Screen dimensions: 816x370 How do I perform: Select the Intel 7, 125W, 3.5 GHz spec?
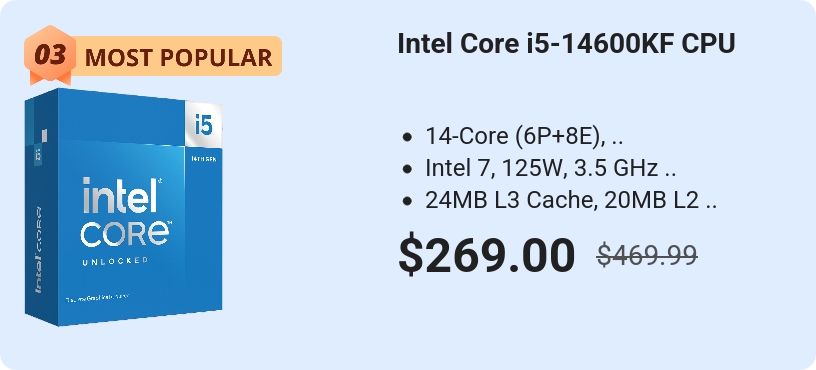(x=550, y=168)
